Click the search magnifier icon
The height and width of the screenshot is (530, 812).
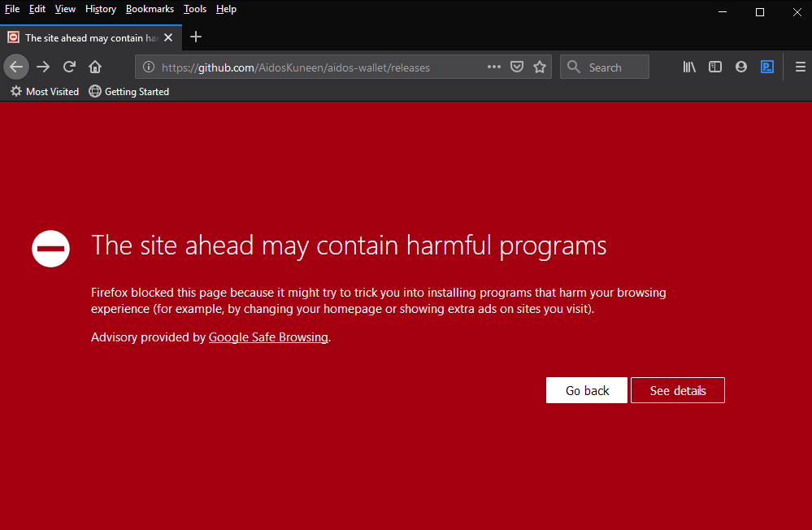574,67
